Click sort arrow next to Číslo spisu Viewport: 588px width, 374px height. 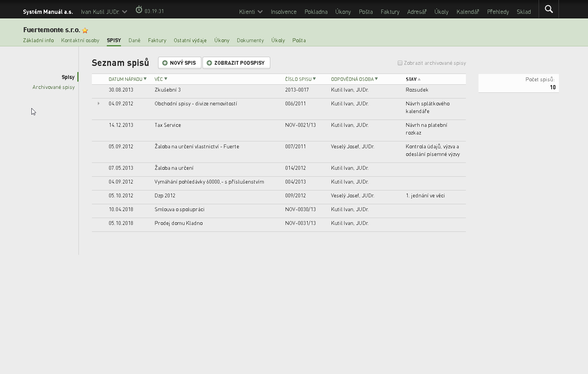point(314,79)
